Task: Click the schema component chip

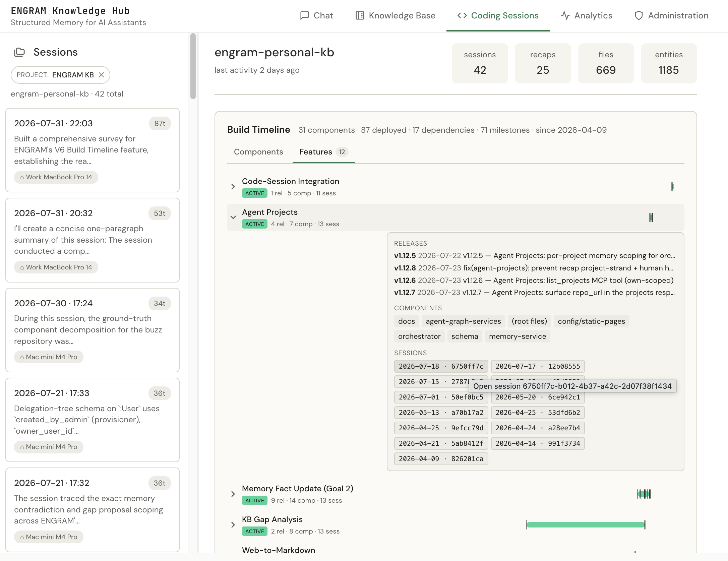Action: click(x=465, y=336)
